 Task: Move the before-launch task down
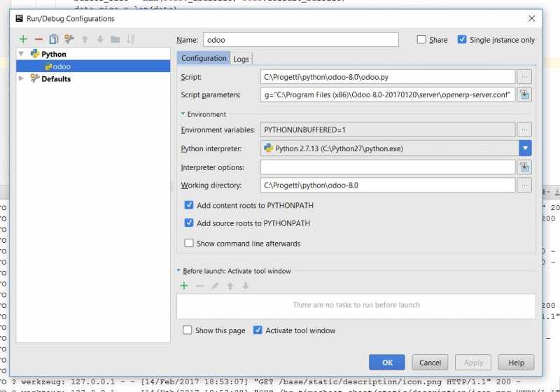coord(246,286)
